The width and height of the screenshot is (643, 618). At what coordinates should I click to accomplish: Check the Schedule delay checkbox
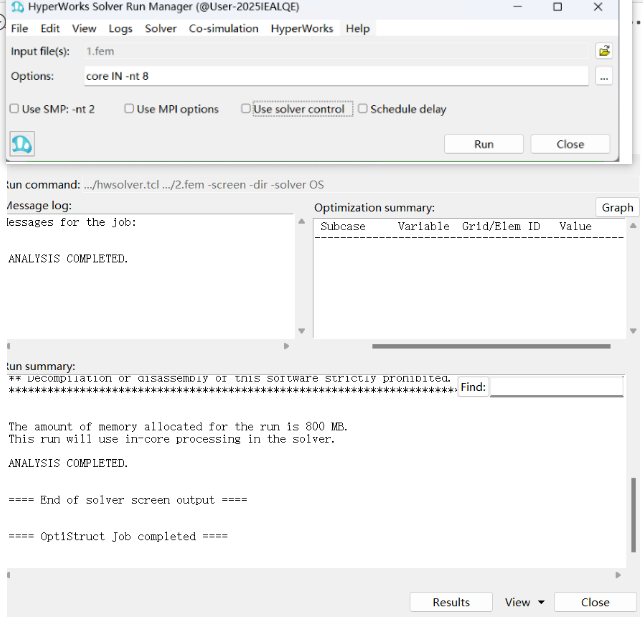[x=363, y=109]
